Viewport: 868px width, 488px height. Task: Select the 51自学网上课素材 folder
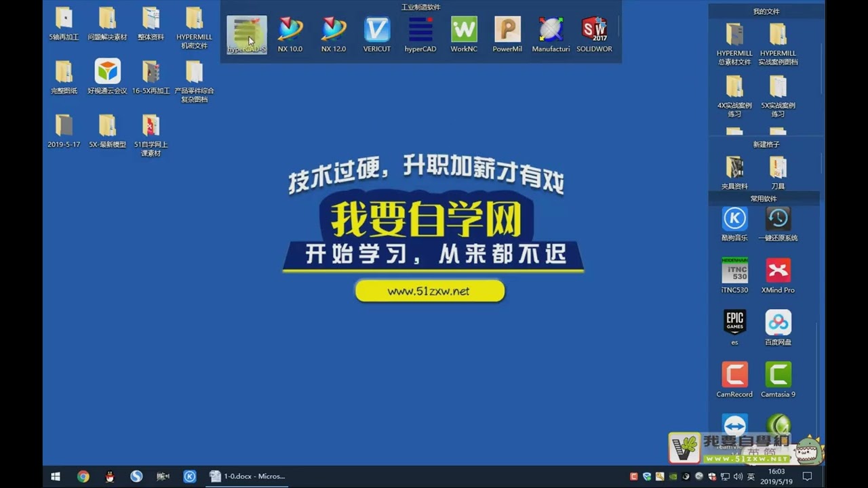click(151, 136)
